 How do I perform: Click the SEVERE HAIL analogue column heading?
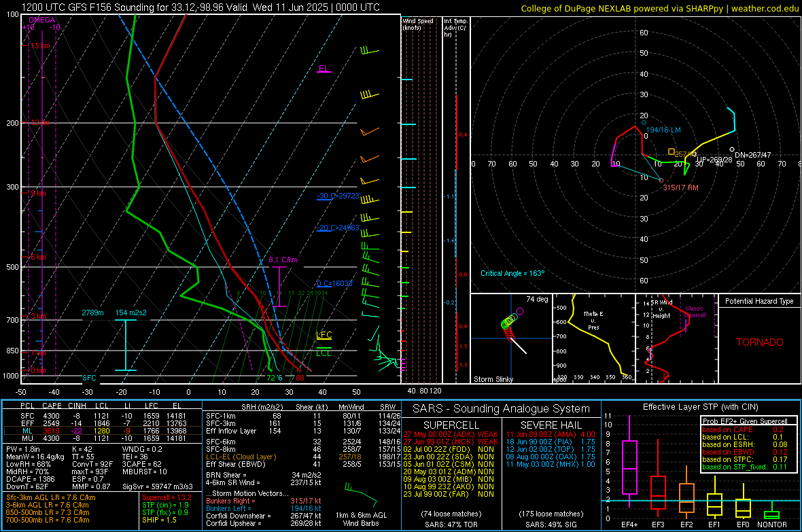coord(551,425)
